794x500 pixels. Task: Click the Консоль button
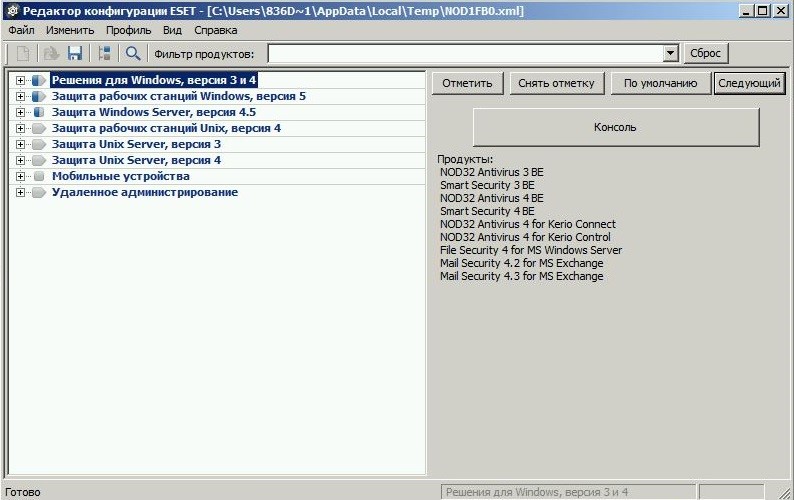tap(616, 127)
